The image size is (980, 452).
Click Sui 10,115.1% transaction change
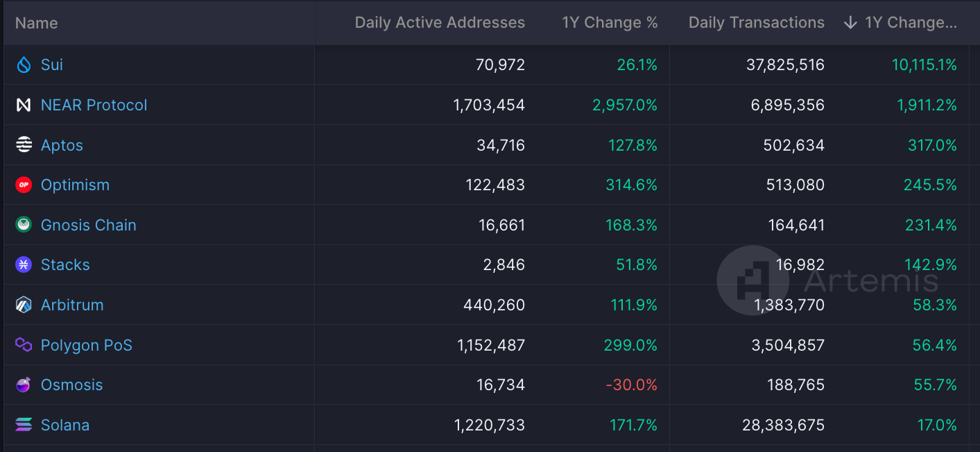pos(925,65)
